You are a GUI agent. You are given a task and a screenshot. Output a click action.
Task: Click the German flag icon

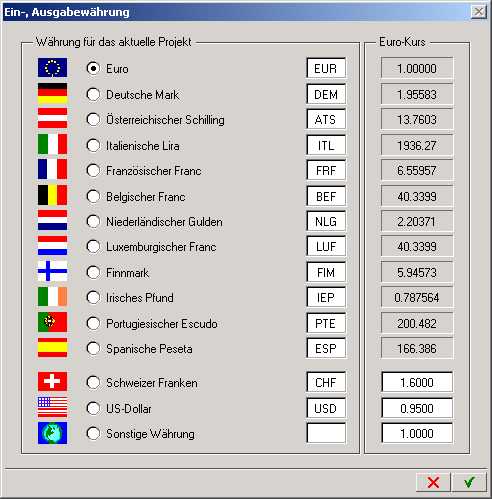52,94
